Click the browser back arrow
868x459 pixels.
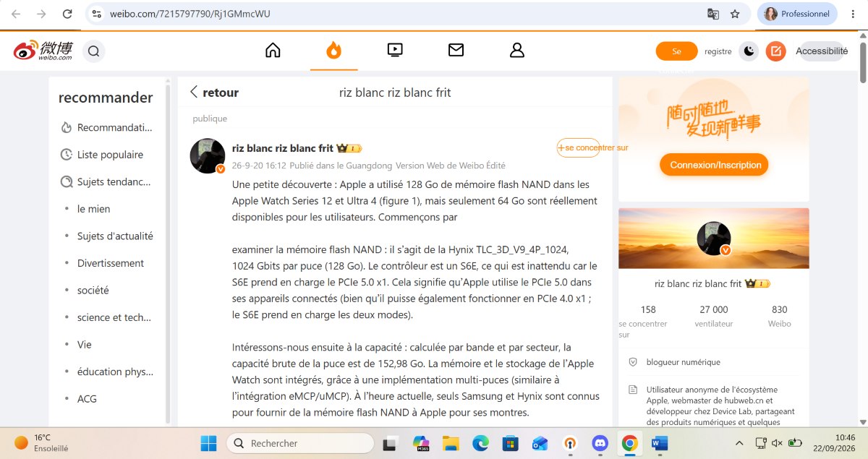pyautogui.click(x=16, y=14)
